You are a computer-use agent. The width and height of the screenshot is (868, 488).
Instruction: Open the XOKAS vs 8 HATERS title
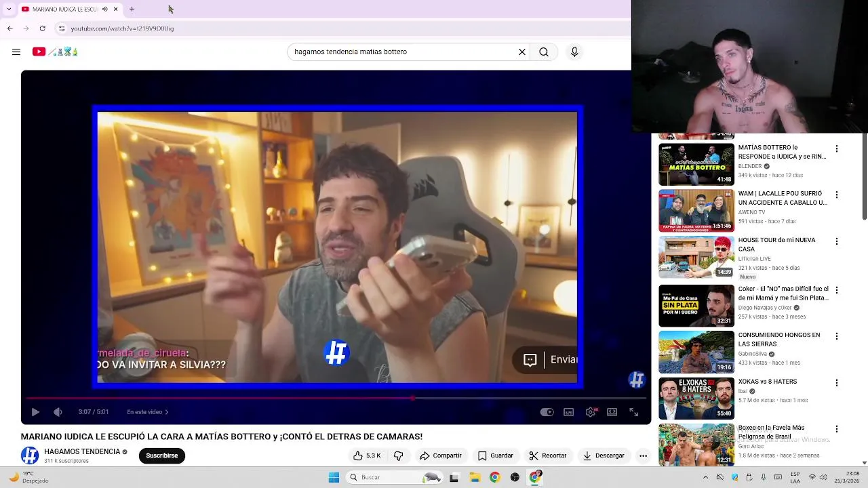[768, 382]
